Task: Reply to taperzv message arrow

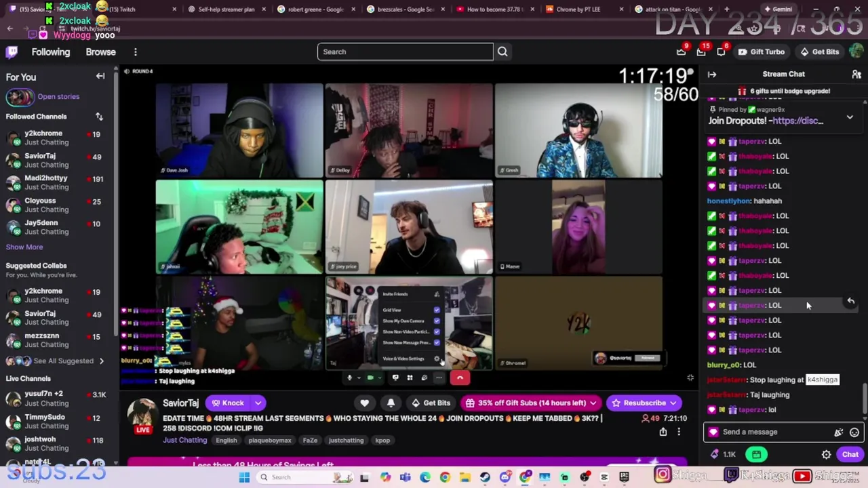Action: (x=851, y=301)
